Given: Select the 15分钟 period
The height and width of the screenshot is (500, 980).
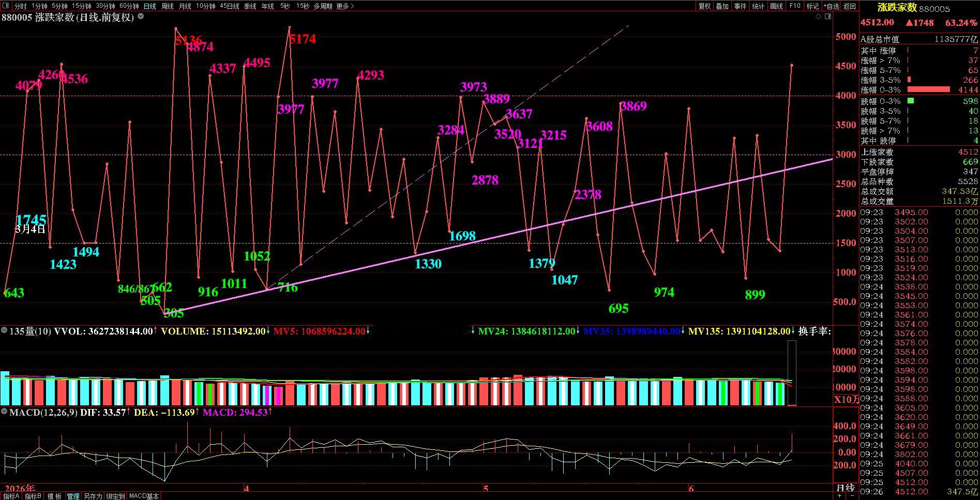Looking at the screenshot, I should point(81,6).
